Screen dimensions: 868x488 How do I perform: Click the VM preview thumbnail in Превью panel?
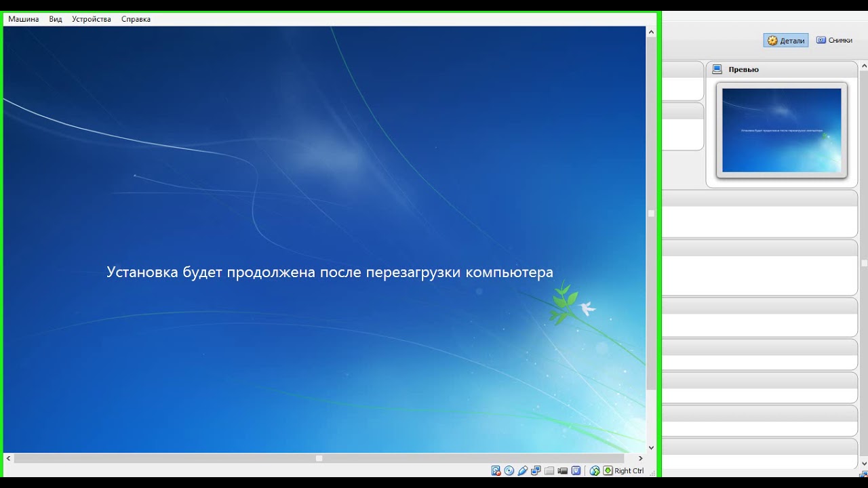click(x=782, y=130)
